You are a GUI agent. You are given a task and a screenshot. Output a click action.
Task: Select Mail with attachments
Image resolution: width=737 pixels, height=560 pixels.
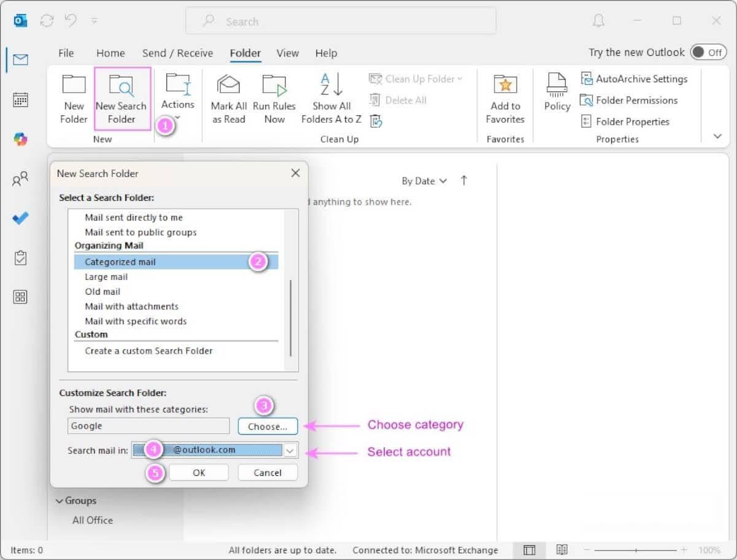(x=175, y=306)
